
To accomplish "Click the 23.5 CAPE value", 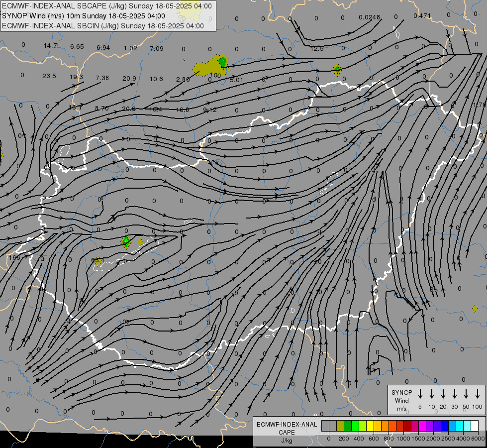I will point(49,76).
